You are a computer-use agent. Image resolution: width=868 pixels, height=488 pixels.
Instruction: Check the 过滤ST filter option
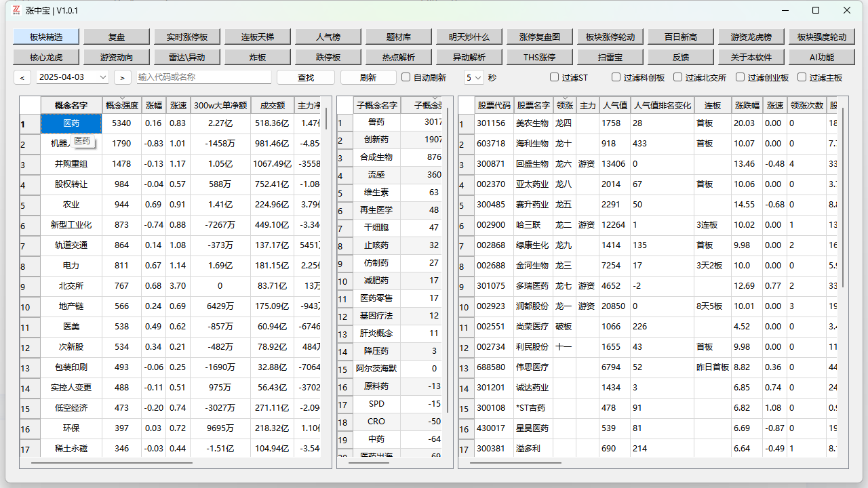click(x=554, y=77)
